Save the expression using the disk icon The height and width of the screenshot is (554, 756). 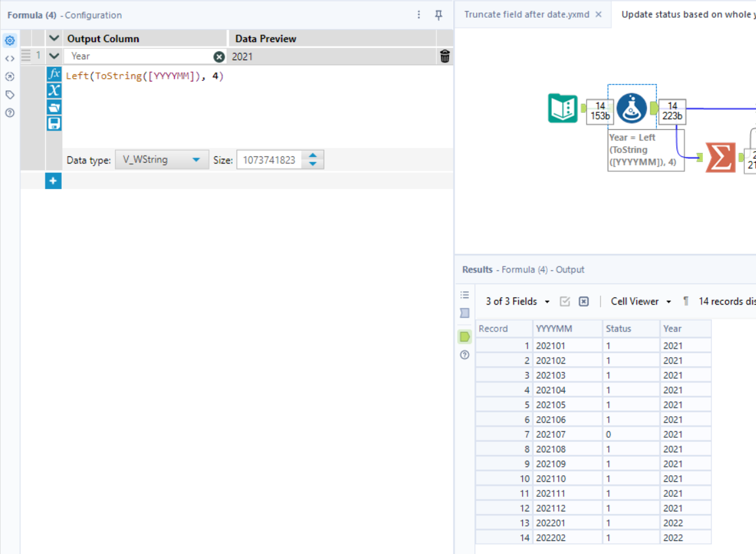(x=55, y=121)
